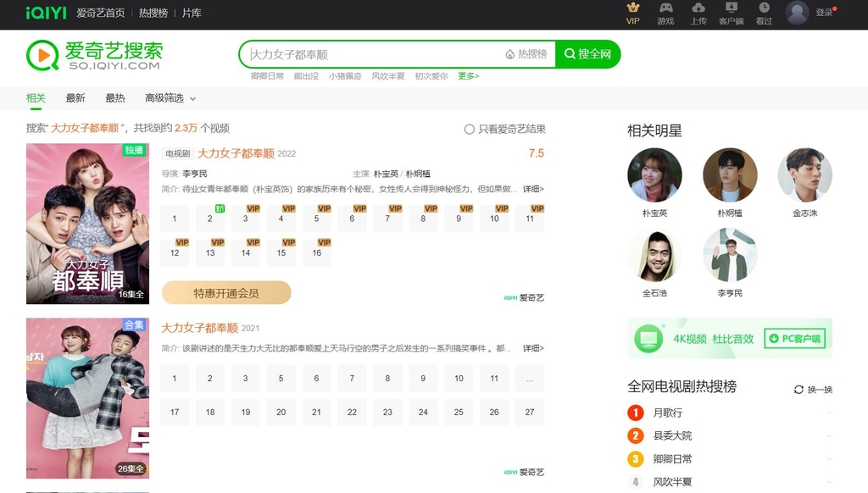Enable 只看爱奇艺结果 radio option
868x493 pixels.
470,130
